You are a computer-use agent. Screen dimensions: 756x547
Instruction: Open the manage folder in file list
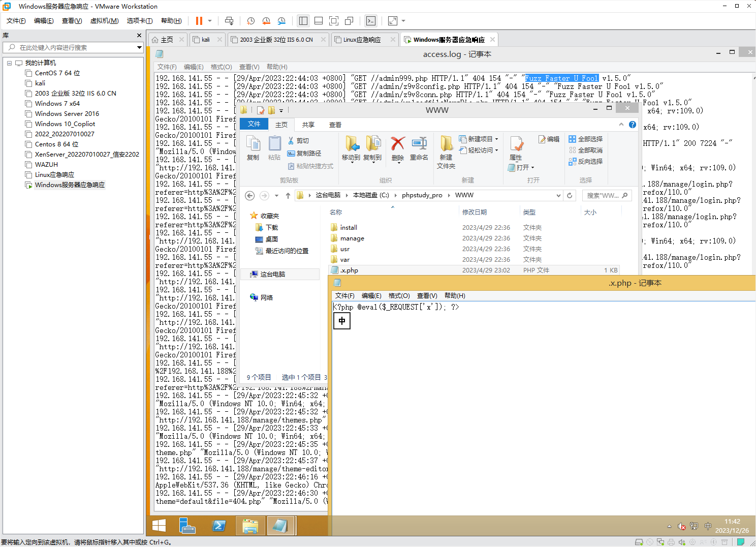pos(352,238)
